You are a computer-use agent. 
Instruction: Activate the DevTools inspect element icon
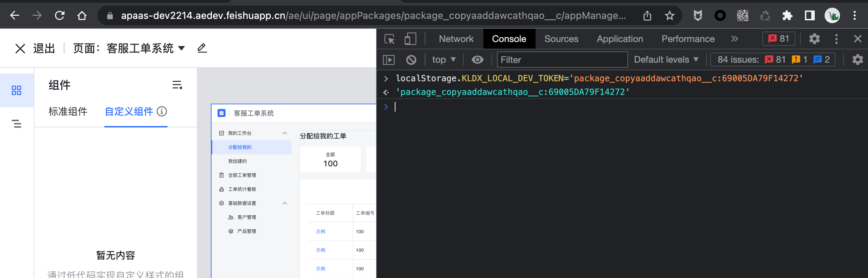(x=390, y=39)
